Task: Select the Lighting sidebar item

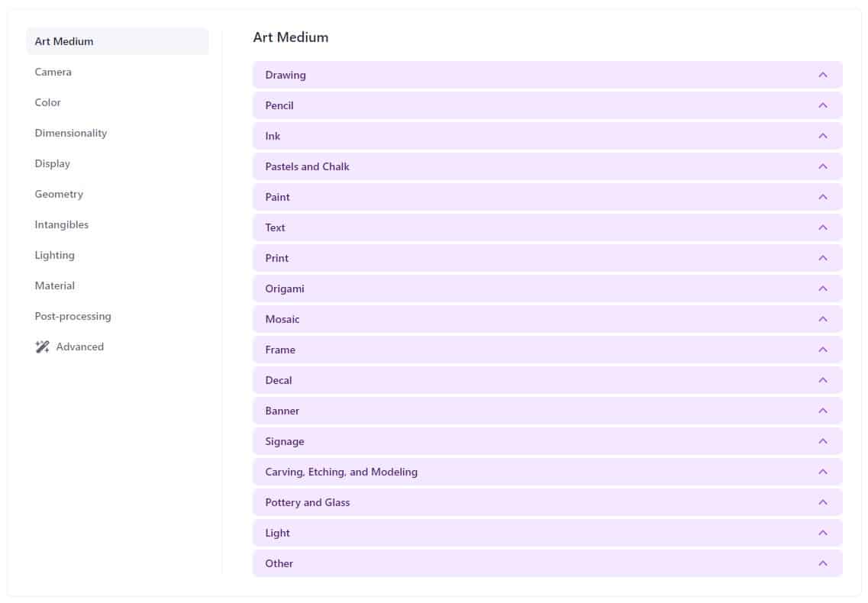Action: pyautogui.click(x=55, y=255)
